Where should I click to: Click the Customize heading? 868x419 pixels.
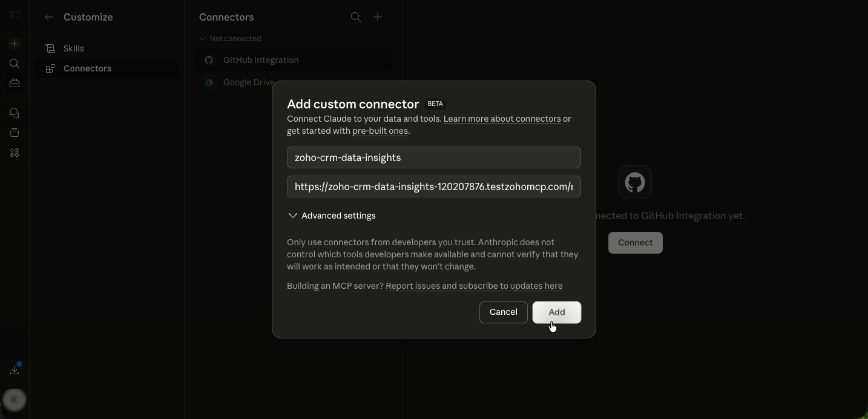pos(88,17)
